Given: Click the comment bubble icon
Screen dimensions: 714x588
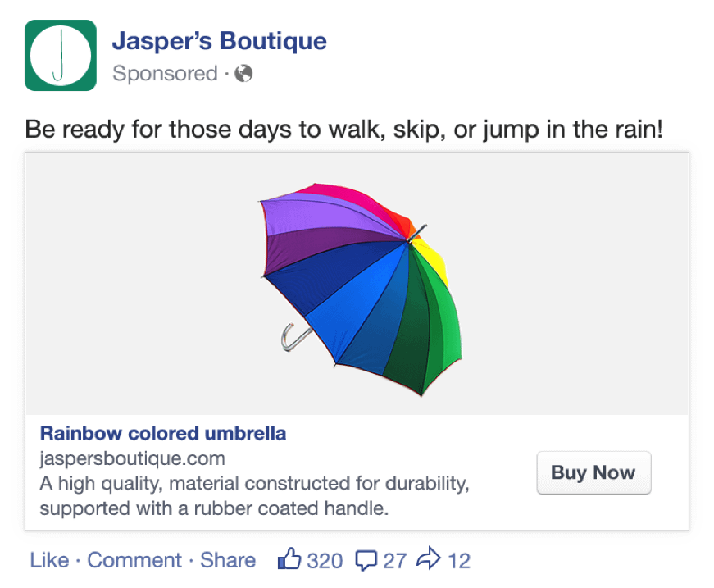Looking at the screenshot, I should click(x=366, y=560).
